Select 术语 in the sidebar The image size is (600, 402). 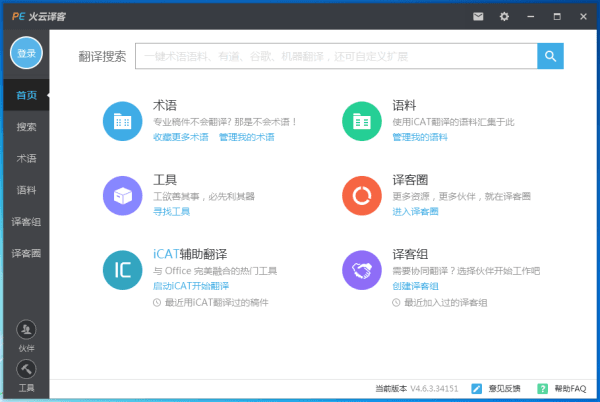coord(26,158)
